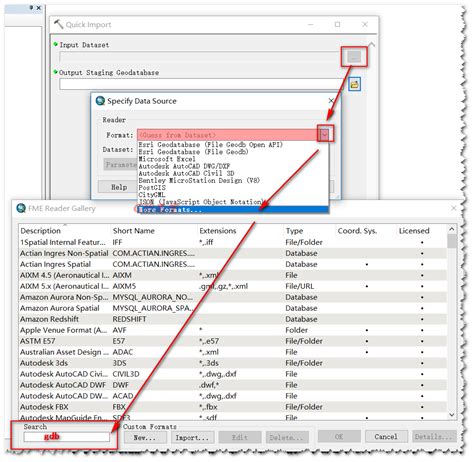Select Amazon Aurora Non-Spatial row
Screen dimensions: 474x462
pyautogui.click(x=233, y=297)
